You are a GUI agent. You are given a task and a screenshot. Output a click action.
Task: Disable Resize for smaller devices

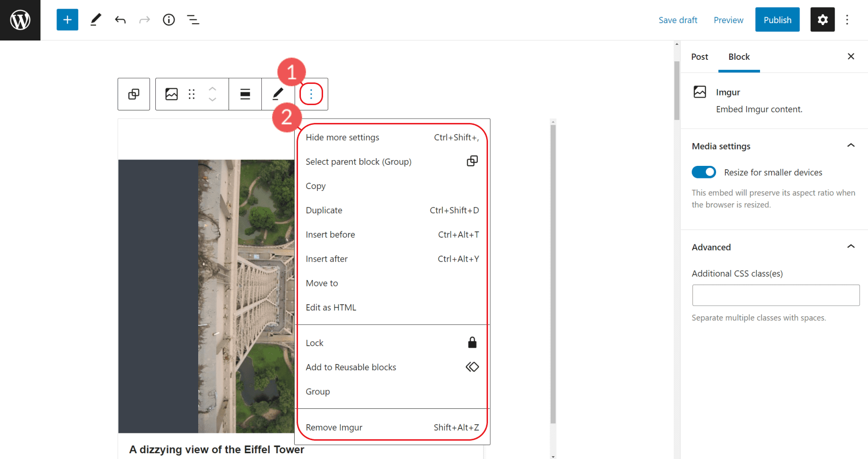coord(704,172)
